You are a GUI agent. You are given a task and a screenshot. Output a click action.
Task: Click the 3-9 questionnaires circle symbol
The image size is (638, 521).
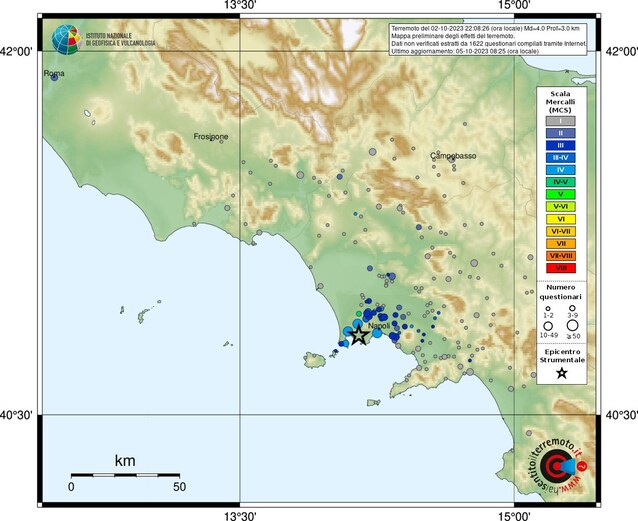[x=572, y=308]
